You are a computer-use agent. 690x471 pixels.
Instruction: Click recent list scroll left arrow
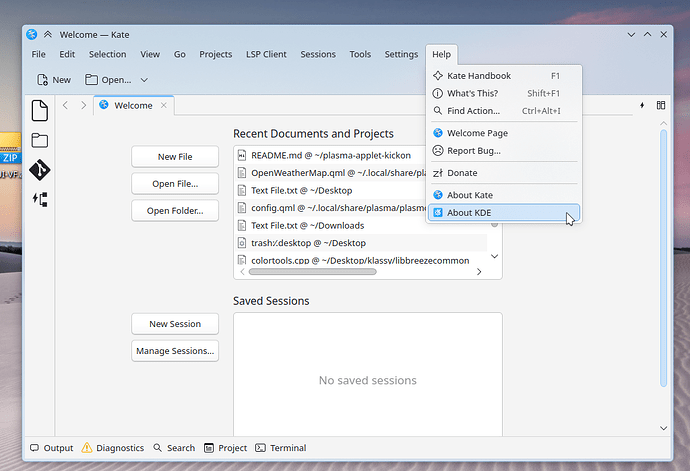[x=242, y=272]
